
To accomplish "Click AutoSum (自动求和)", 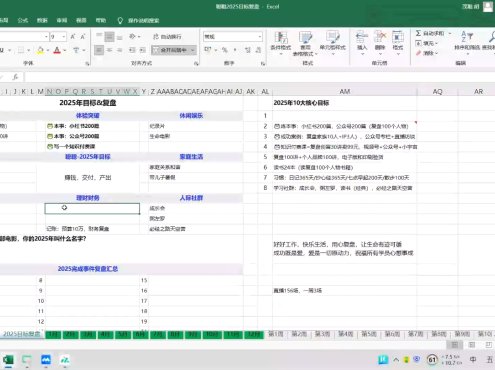I will 430,33.
